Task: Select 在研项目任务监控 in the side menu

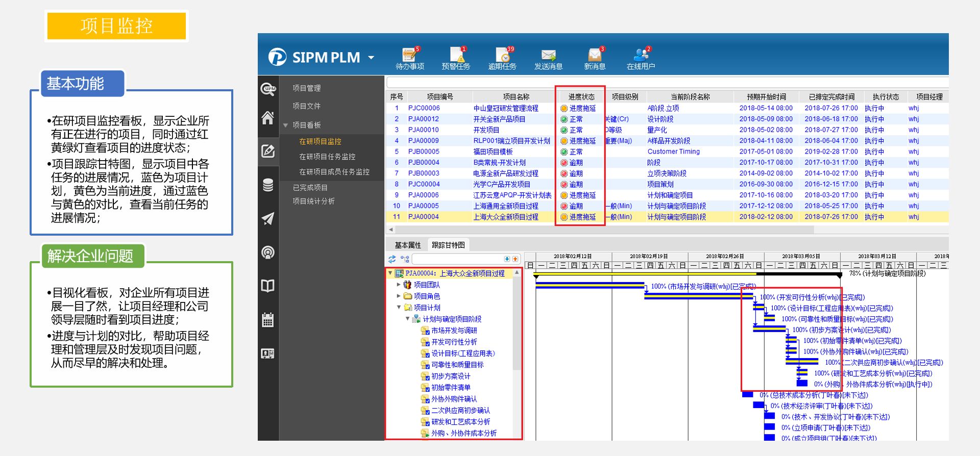Action: [327, 157]
